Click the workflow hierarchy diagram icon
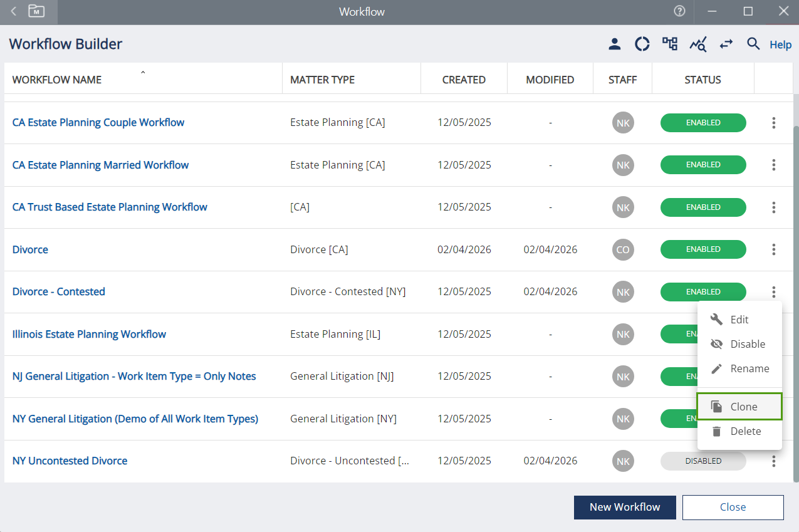 tap(670, 44)
